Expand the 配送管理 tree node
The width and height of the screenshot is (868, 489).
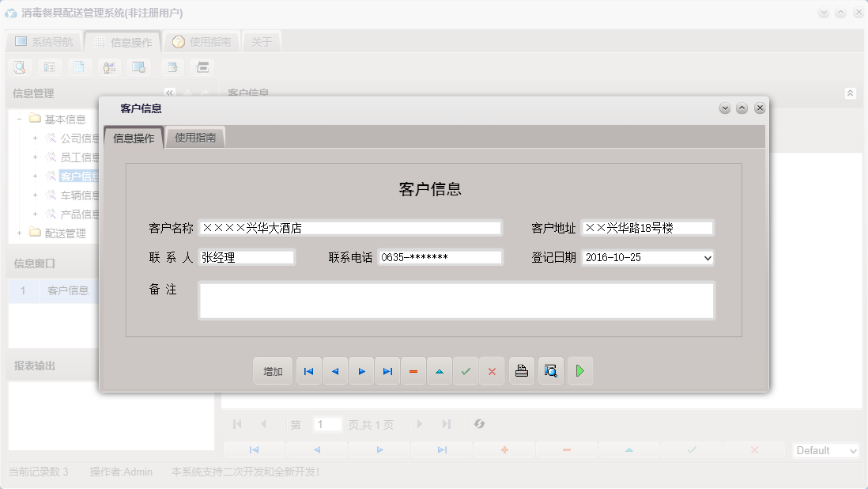[x=17, y=233]
